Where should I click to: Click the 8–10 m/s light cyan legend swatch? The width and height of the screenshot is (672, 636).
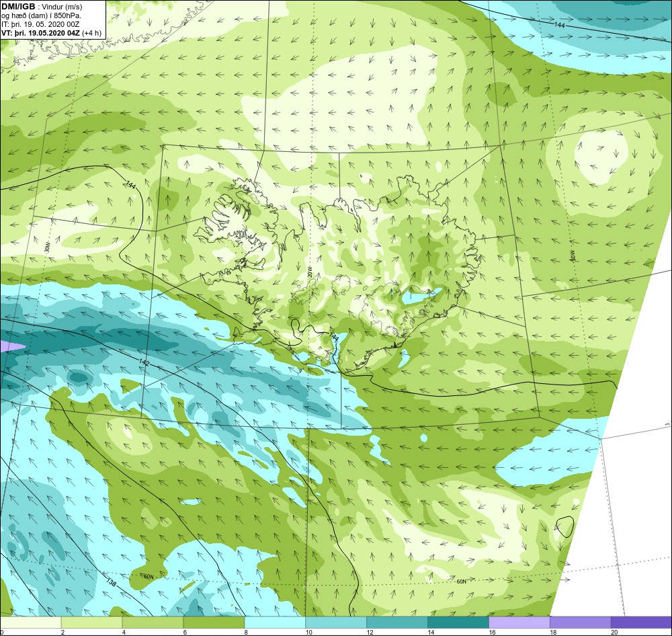(x=275, y=622)
